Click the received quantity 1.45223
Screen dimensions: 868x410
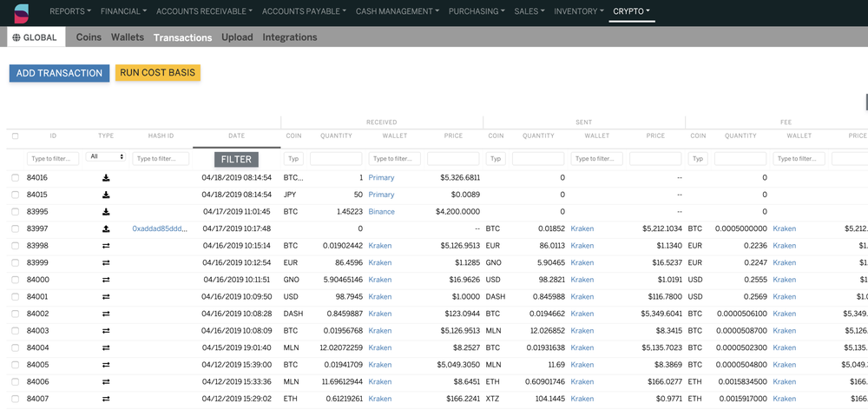point(348,212)
